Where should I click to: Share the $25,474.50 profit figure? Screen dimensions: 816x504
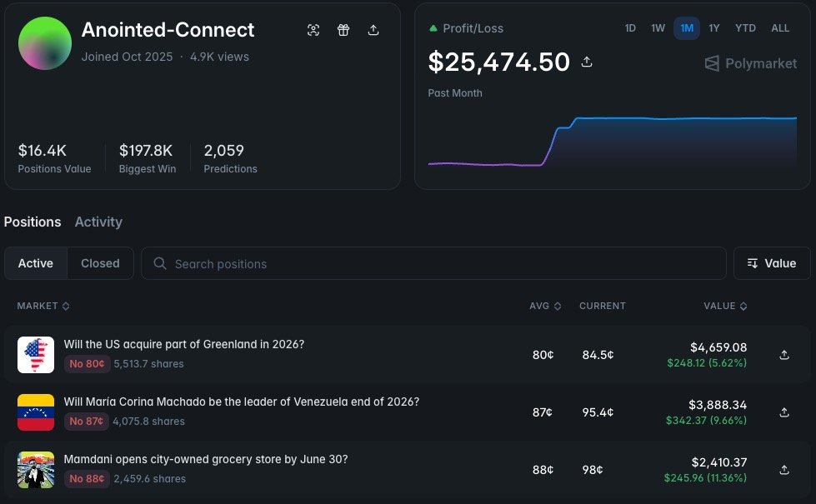(587, 62)
